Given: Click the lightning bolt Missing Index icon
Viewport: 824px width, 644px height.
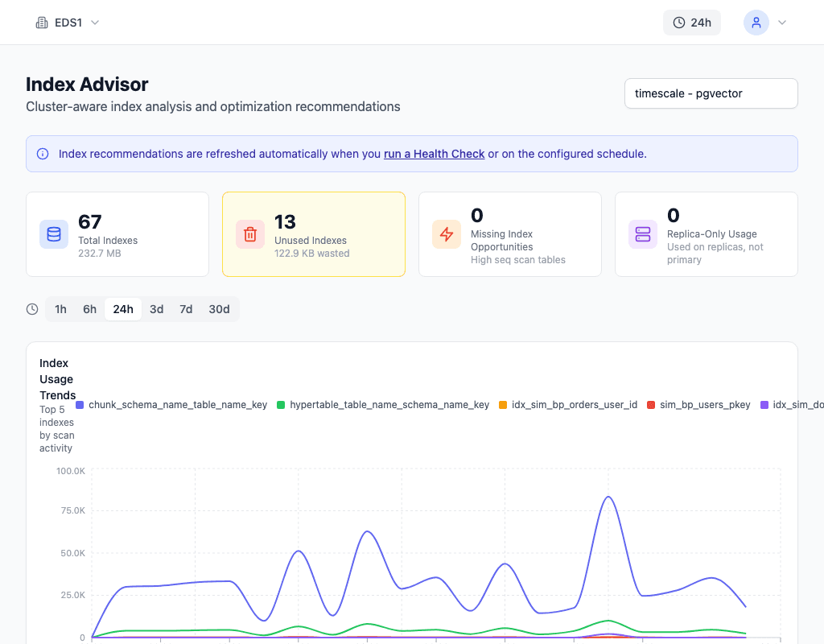Looking at the screenshot, I should point(447,234).
